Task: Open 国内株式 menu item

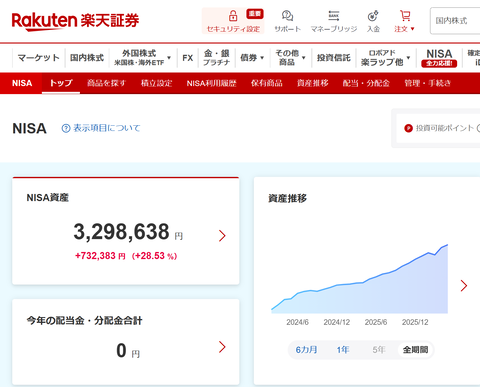Action: coord(87,58)
